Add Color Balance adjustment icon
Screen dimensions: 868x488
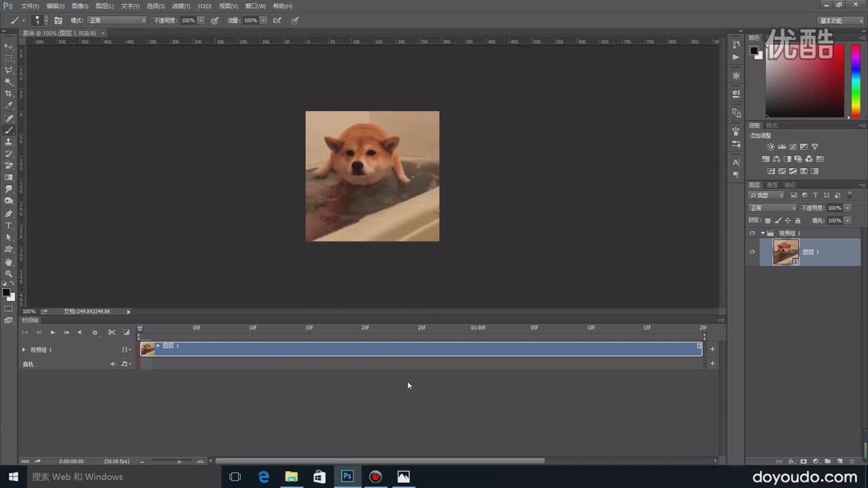[776, 159]
